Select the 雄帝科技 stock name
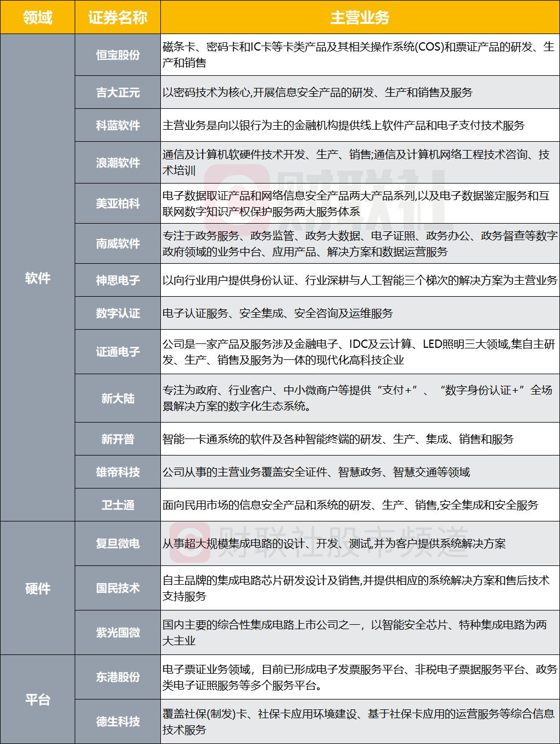The height and width of the screenshot is (744, 560). pos(117,472)
